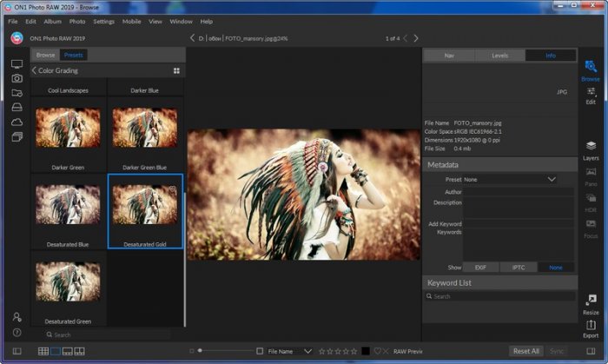Go back from Color Grading category
The width and height of the screenshot is (608, 364).
pyautogui.click(x=34, y=70)
